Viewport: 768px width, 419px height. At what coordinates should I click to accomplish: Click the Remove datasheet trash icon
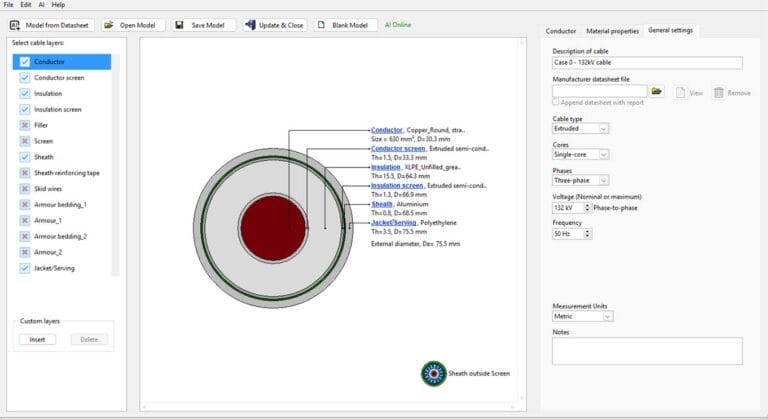719,93
